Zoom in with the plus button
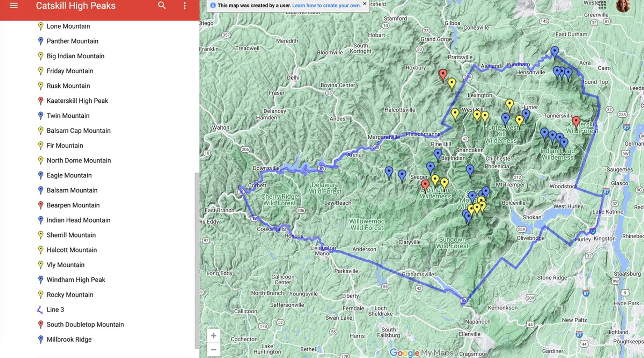 214,336
